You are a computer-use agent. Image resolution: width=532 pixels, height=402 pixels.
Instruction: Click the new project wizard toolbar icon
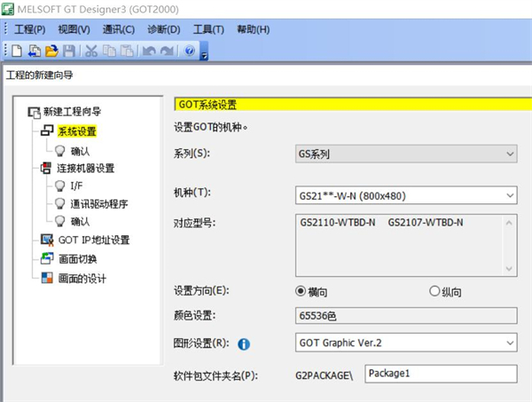point(35,51)
